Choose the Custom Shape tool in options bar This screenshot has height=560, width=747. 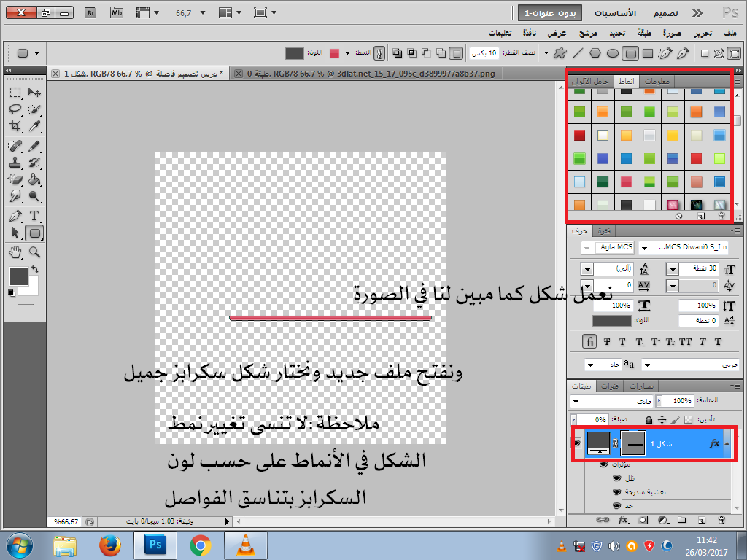(x=560, y=53)
